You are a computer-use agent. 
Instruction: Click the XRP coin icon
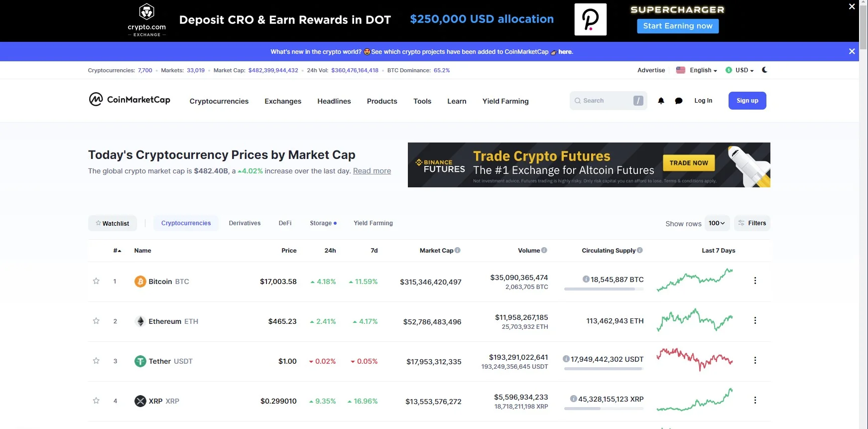click(140, 401)
